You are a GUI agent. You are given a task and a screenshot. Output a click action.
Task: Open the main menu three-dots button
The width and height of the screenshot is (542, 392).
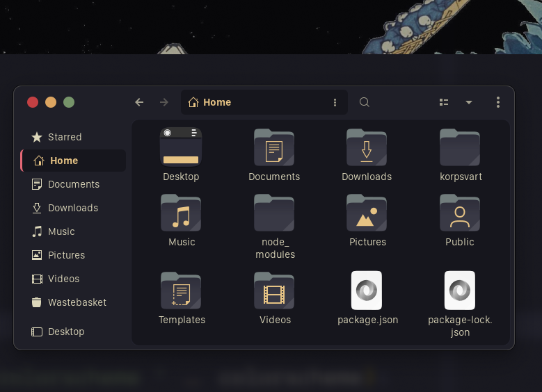point(498,102)
